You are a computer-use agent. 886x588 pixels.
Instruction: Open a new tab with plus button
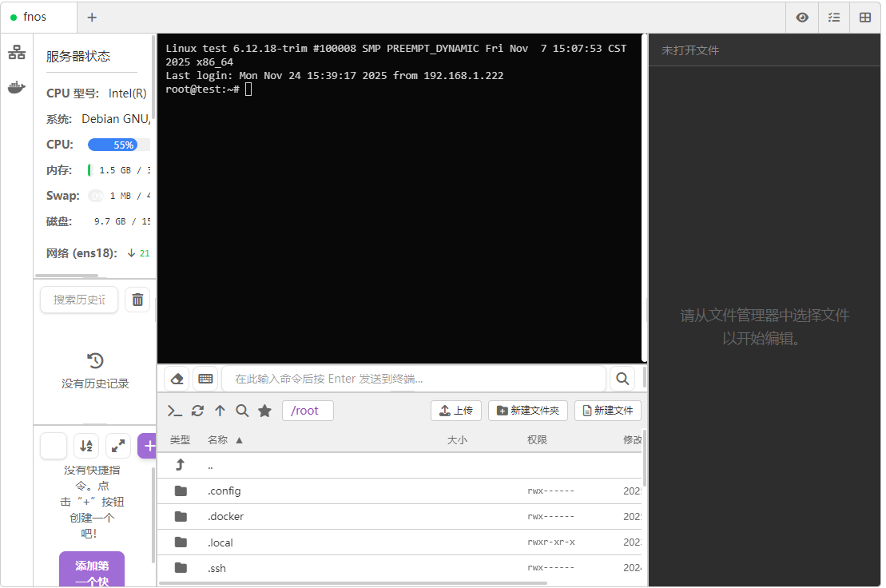(x=92, y=18)
